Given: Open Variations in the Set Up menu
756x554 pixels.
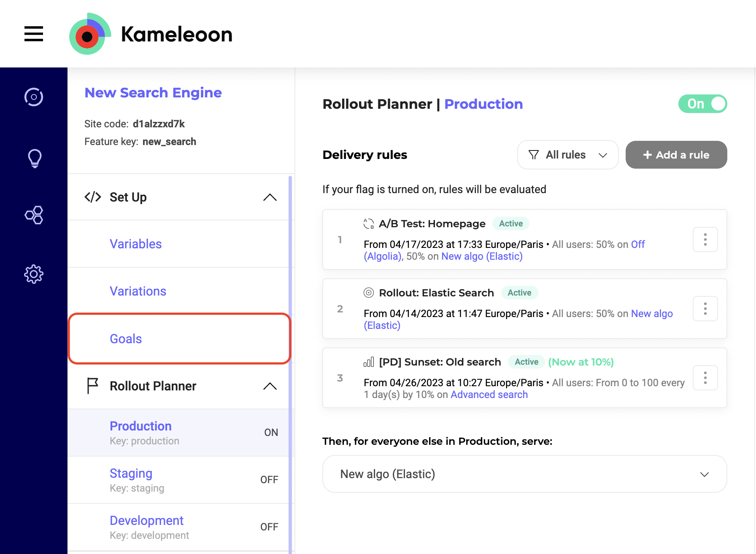Looking at the screenshot, I should pyautogui.click(x=138, y=291).
